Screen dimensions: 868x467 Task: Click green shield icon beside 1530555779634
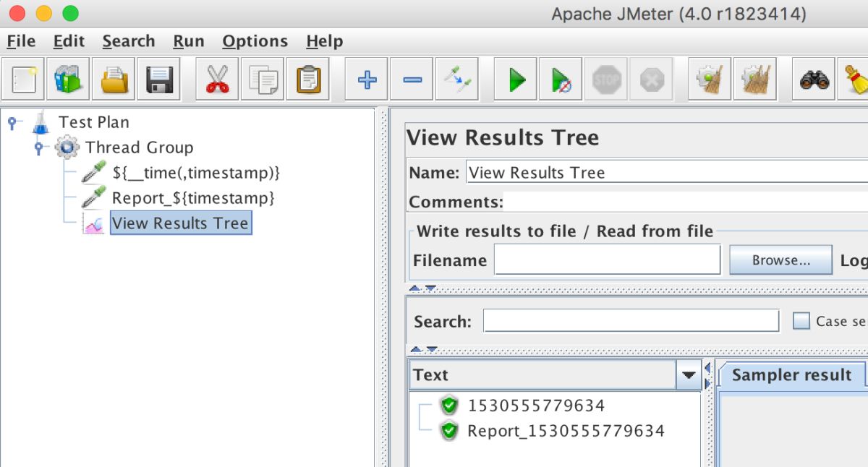coord(450,406)
